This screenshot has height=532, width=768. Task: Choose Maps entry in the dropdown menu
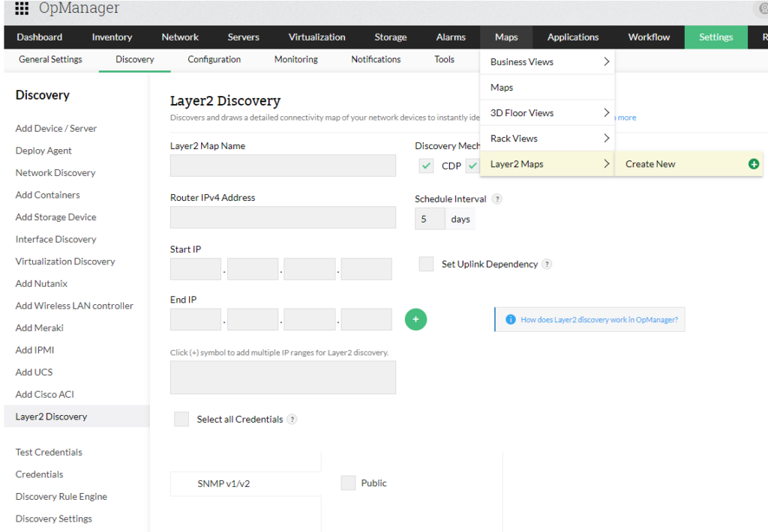(547, 87)
